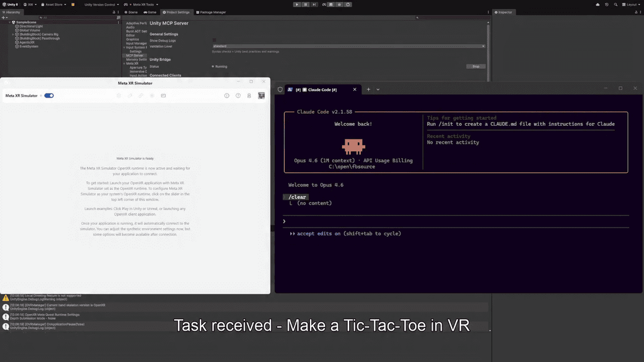Click the refresh icon beside the play controls
Viewport: 644px width, 362px height.
coord(348,4)
